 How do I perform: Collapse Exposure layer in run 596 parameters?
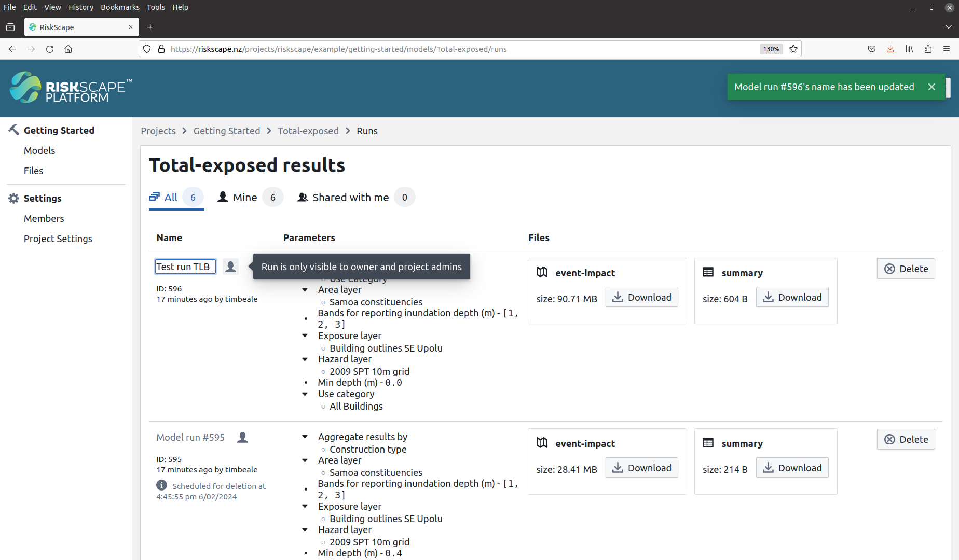tap(305, 336)
